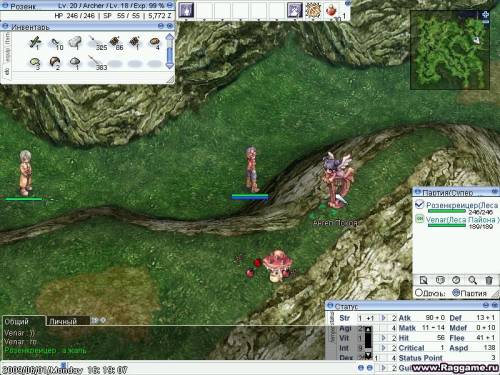Minimize the Статус window
The image size is (500, 375).
tap(486, 305)
